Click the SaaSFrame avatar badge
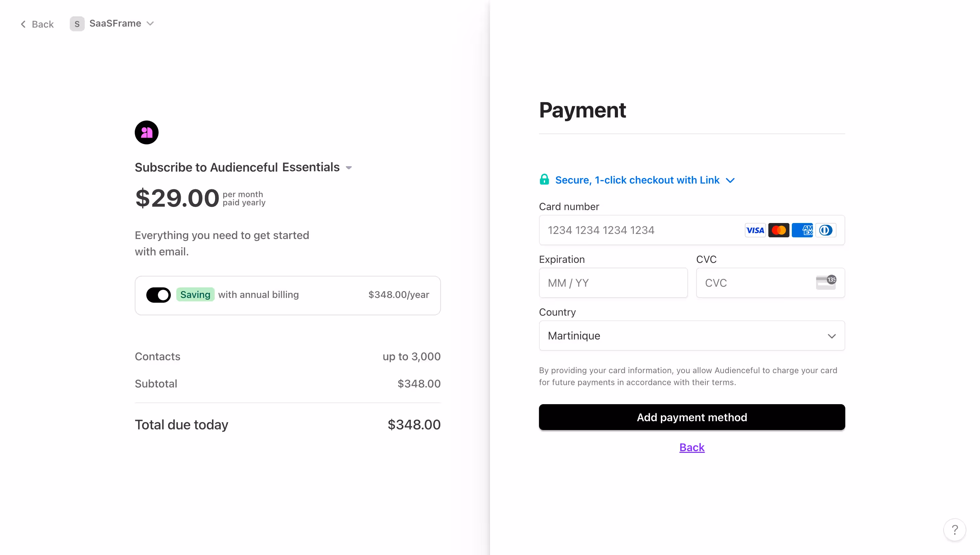This screenshot has height=555, width=980. coord(77,23)
